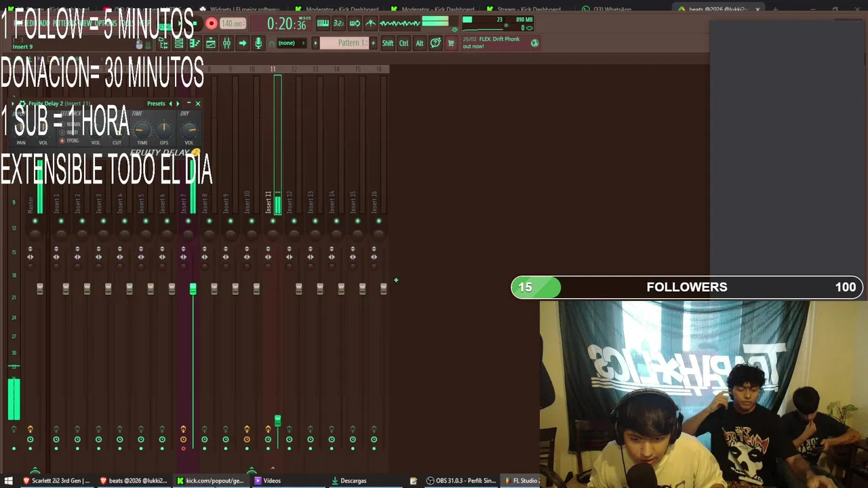Image resolution: width=868 pixels, height=488 pixels.
Task: Click the clock icon below Insert 7
Action: coord(183,440)
